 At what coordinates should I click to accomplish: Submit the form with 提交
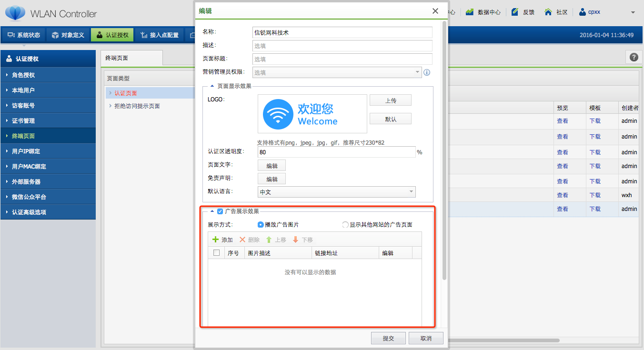[388, 338]
